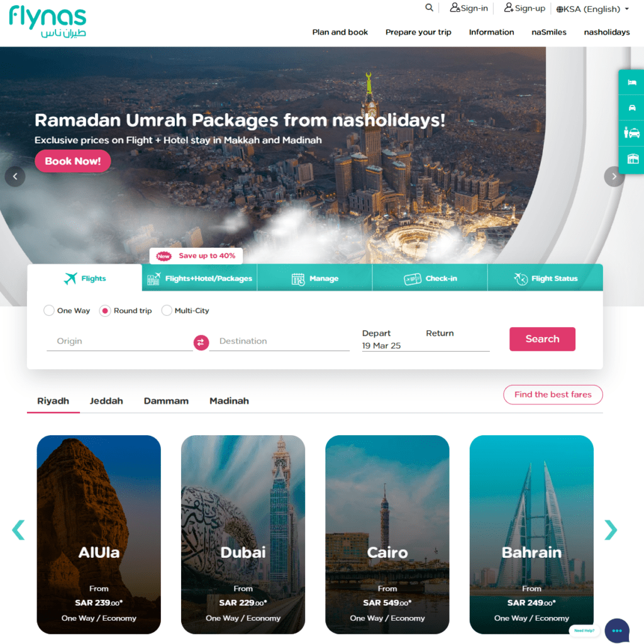Click the Save up to 40% badge

pyautogui.click(x=196, y=256)
